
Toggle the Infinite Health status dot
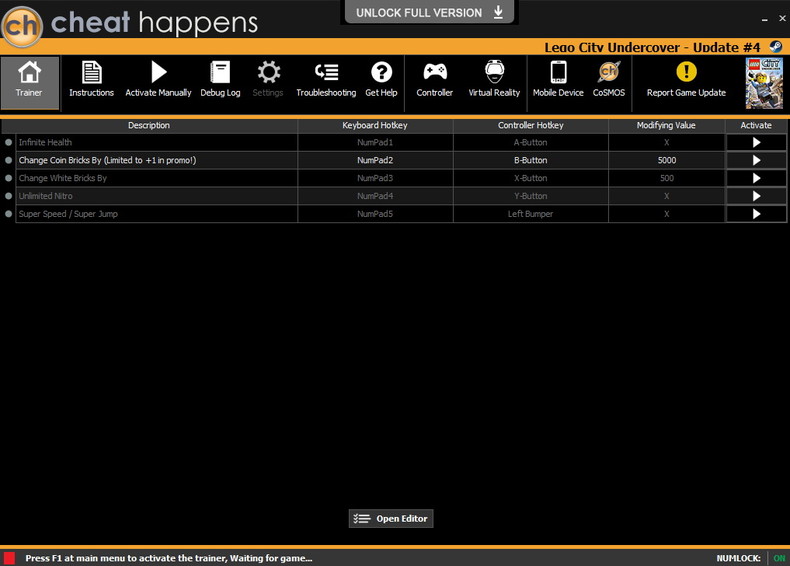9,143
